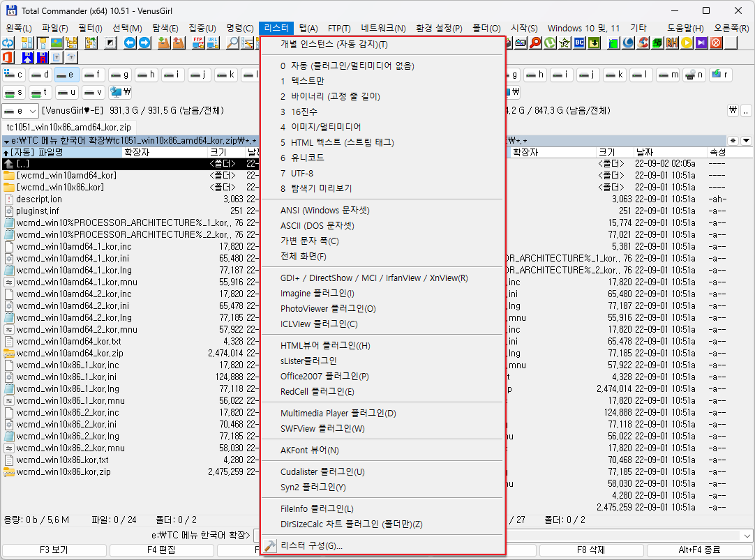Select the optical drive n button
The height and width of the screenshot is (560, 755).
[x=694, y=75]
